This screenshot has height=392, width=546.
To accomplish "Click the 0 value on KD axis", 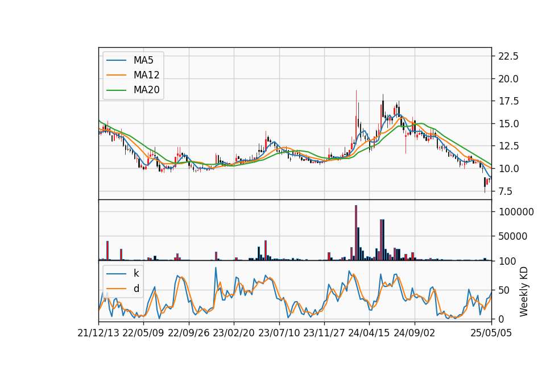I will point(501,319).
